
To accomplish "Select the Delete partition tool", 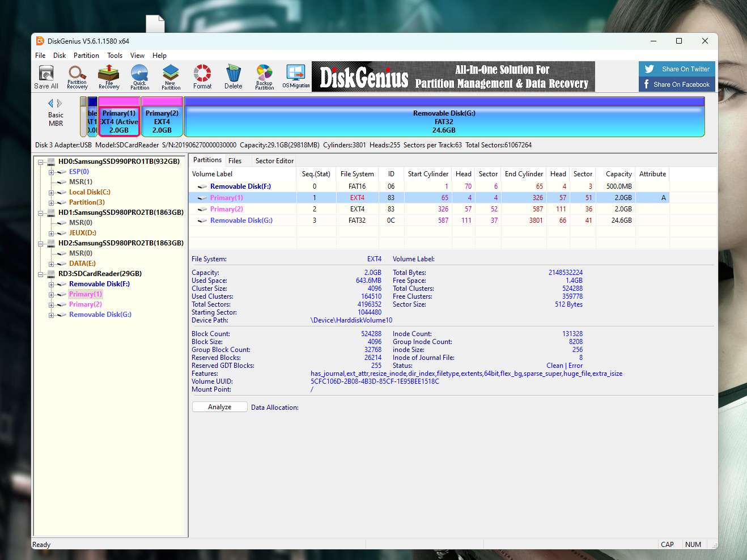I will (233, 76).
